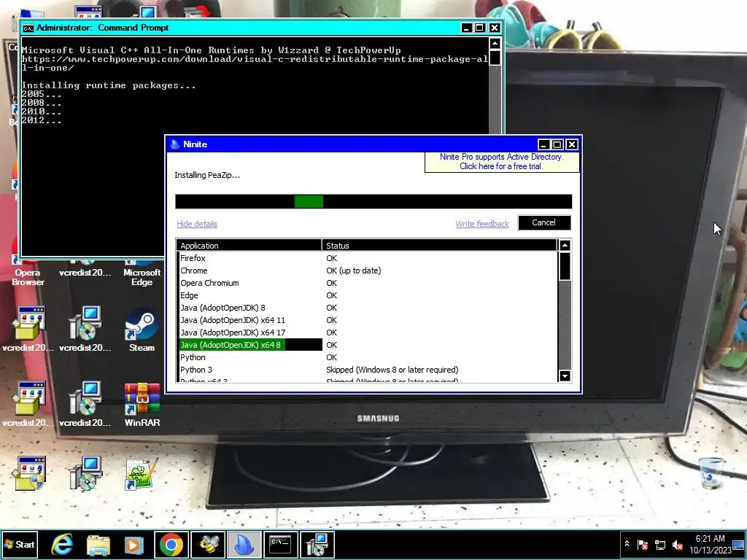Click the Write feedback link in Ninite

coord(482,224)
